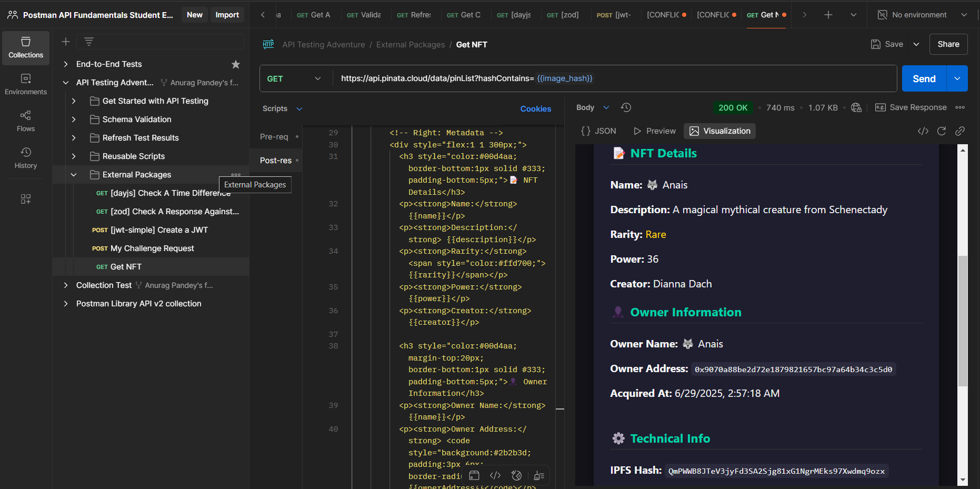Viewport: 980px width, 489px height.
Task: Click the response history clock icon
Action: pyautogui.click(x=626, y=107)
